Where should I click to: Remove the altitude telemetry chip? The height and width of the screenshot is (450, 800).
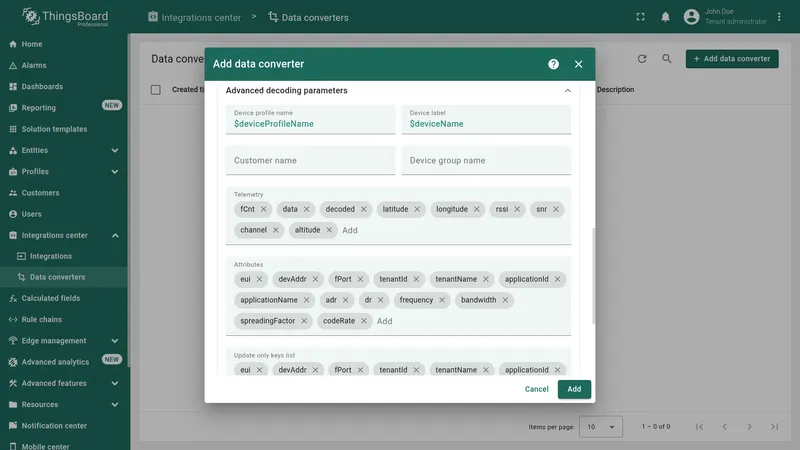(x=329, y=230)
